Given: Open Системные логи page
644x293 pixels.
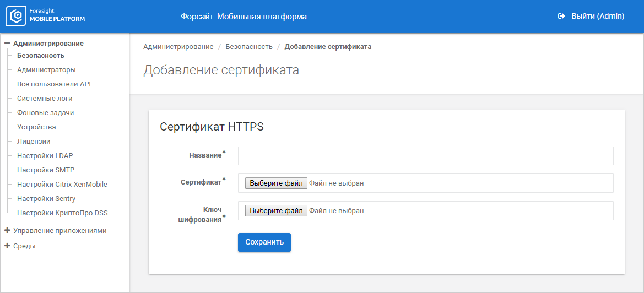Looking at the screenshot, I should pos(45,99).
